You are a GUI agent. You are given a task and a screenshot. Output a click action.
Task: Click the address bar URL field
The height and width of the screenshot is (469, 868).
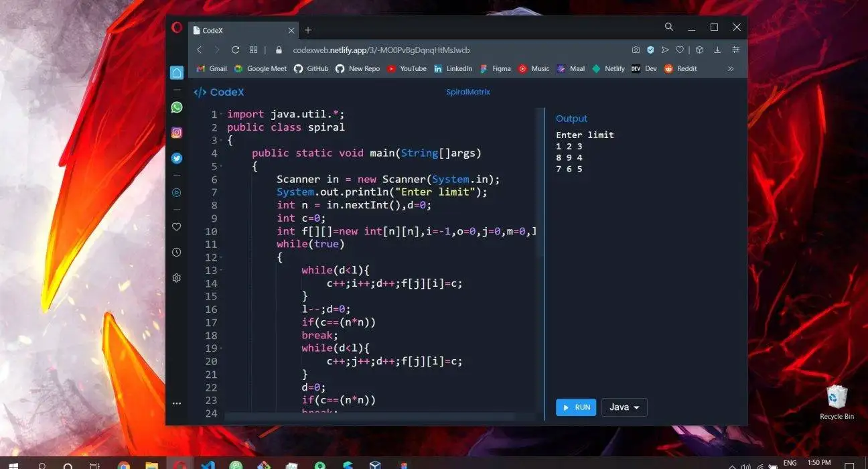pyautogui.click(x=382, y=50)
